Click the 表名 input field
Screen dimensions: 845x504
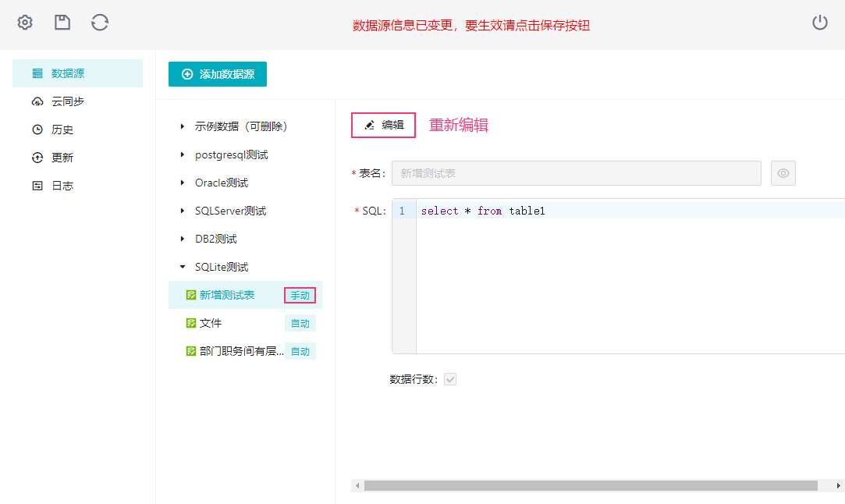pyautogui.click(x=576, y=173)
